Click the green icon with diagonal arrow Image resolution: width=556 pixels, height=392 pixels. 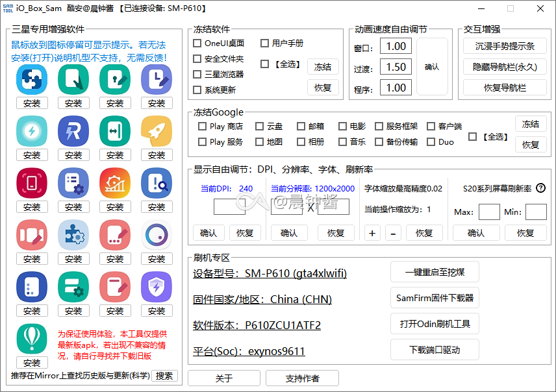pyautogui.click(x=73, y=79)
